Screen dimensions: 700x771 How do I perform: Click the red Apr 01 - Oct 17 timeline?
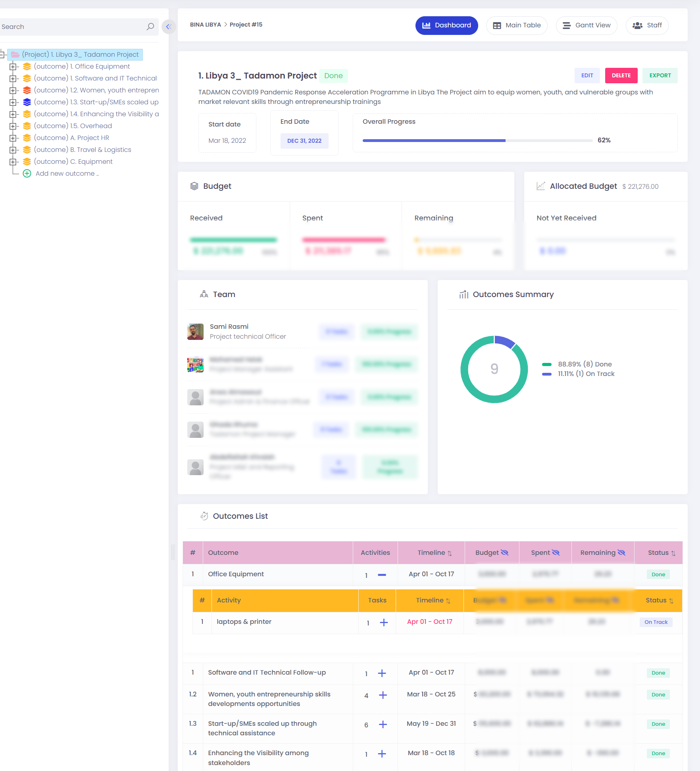click(429, 621)
